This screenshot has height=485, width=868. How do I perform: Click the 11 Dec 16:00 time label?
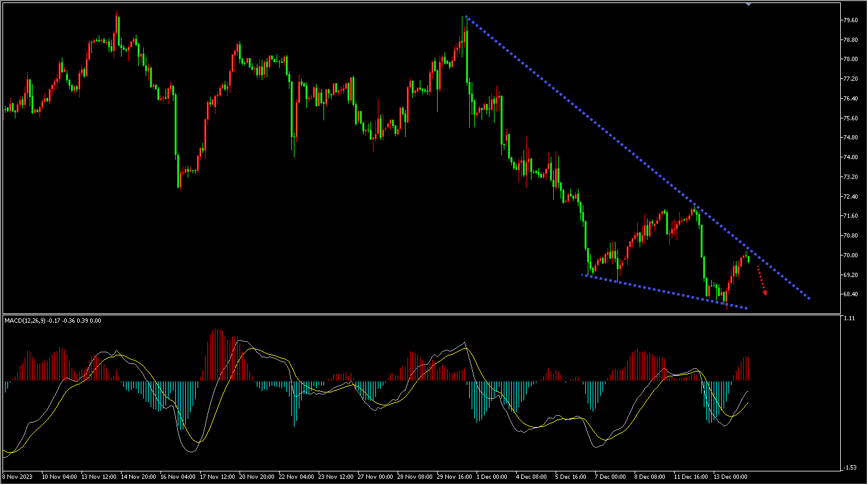[691, 477]
